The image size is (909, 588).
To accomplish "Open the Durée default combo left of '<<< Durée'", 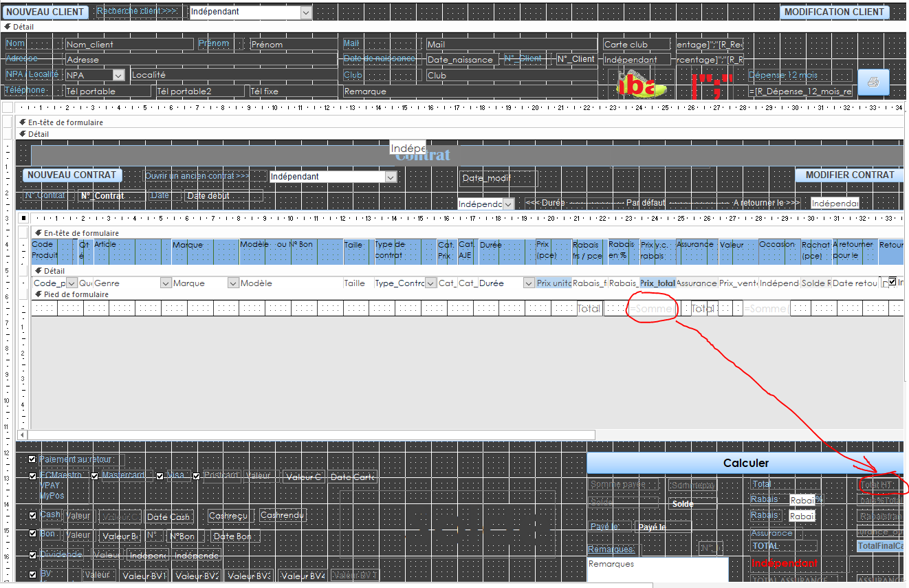I will [x=508, y=204].
